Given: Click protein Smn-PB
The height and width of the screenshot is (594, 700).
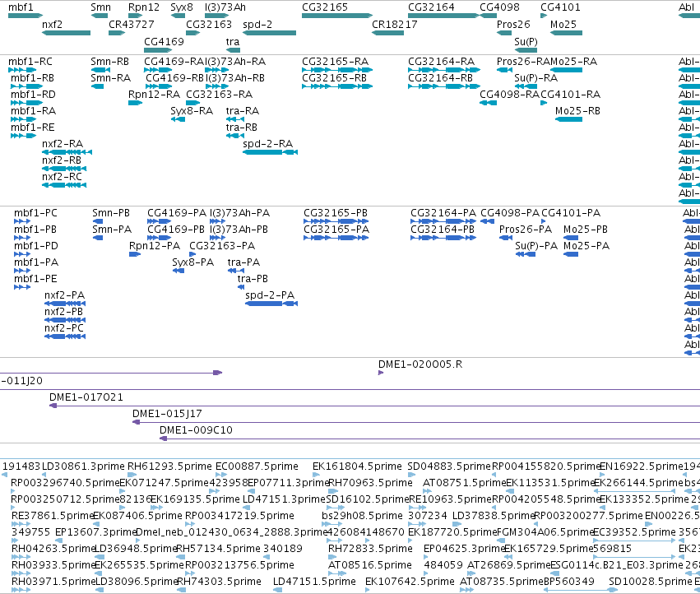Looking at the screenshot, I should pyautogui.click(x=97, y=221).
